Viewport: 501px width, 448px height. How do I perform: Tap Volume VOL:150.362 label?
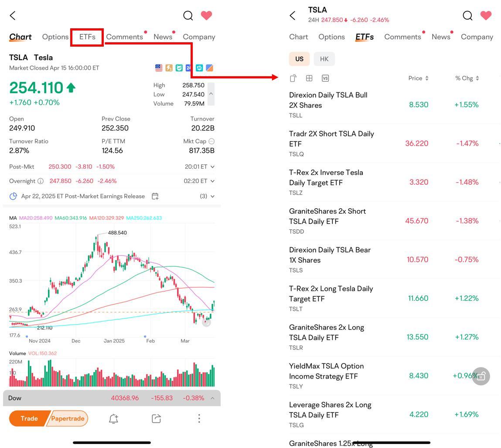coord(33,353)
